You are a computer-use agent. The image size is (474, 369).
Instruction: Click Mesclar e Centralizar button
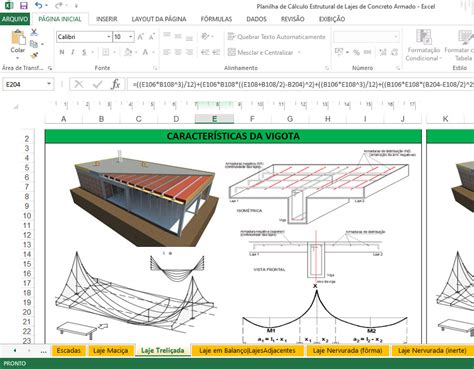pos(261,52)
